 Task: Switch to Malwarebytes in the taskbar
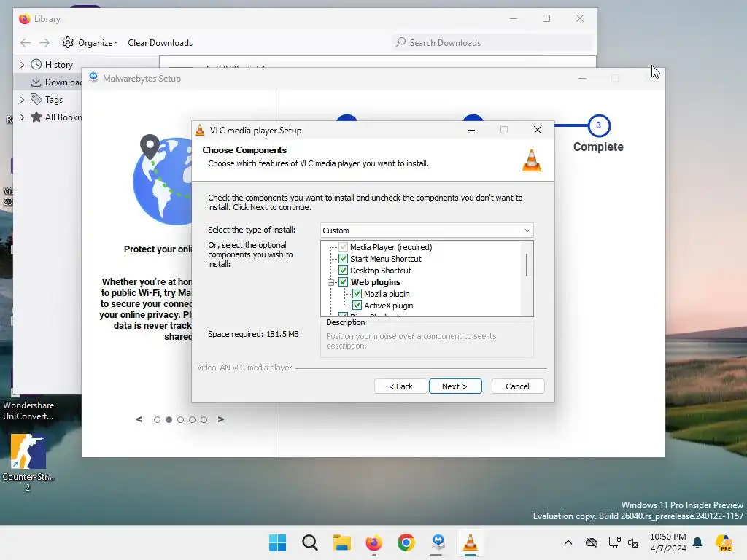[438, 542]
